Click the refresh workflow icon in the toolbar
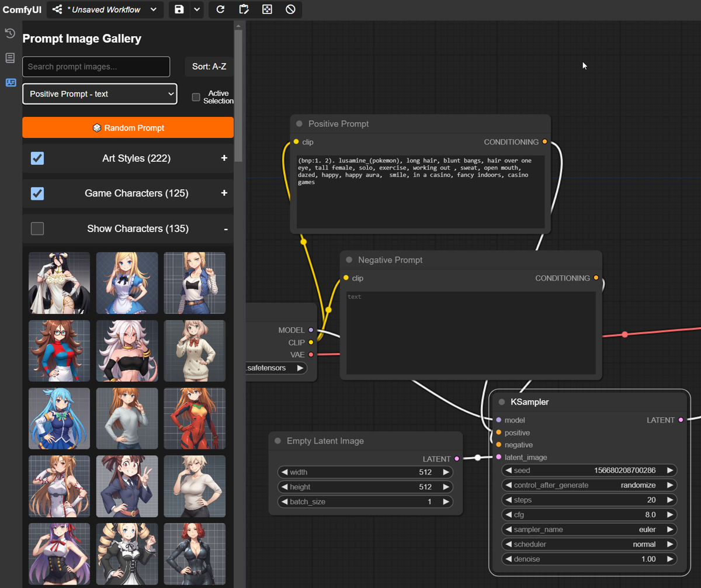Screen dimensions: 701x588 220,9
